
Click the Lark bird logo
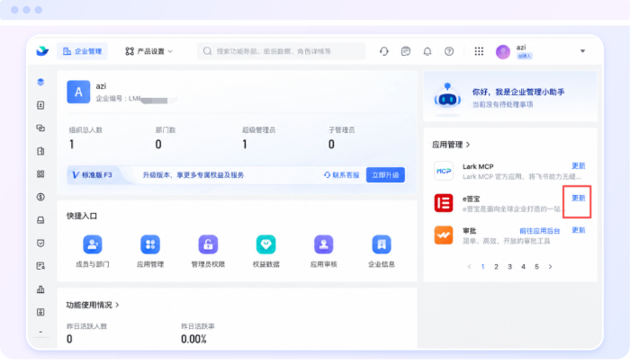point(42,51)
